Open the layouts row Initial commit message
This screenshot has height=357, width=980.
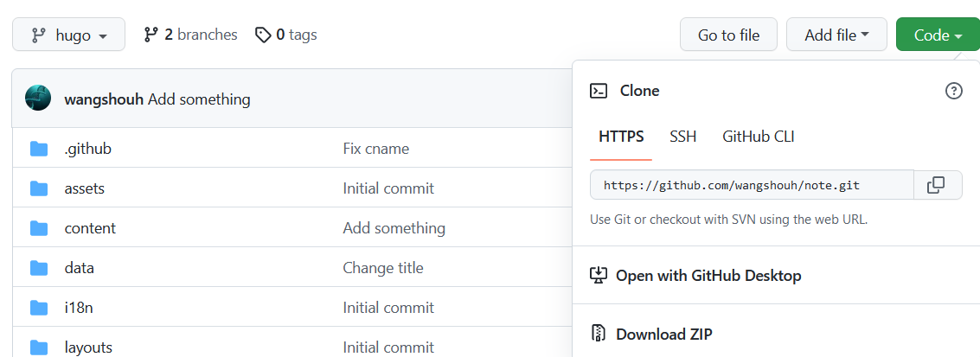pyautogui.click(x=388, y=347)
